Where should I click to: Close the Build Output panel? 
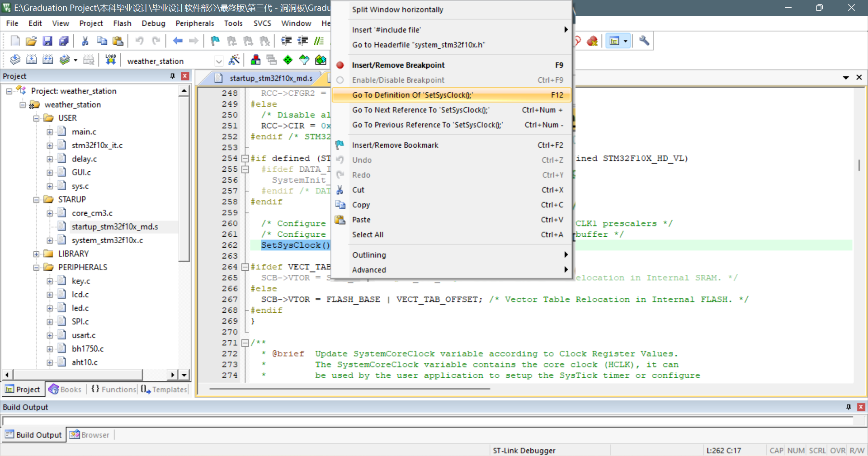[x=861, y=407]
